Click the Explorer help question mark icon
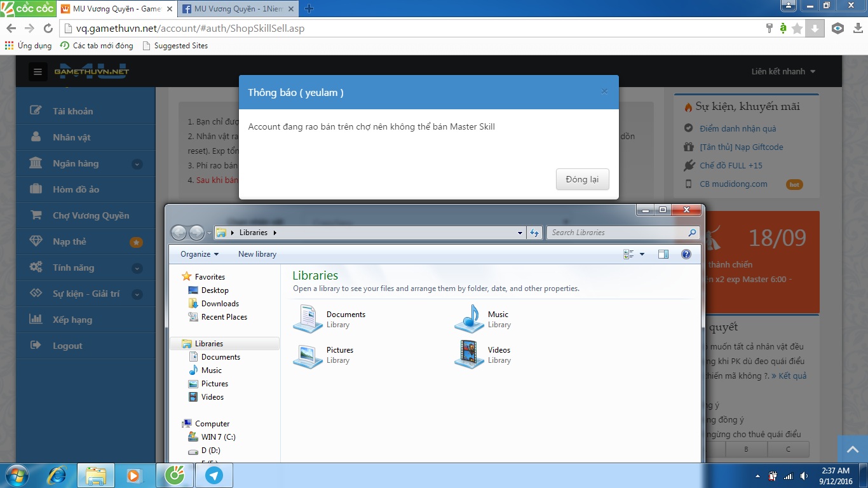868x488 pixels. coord(686,254)
